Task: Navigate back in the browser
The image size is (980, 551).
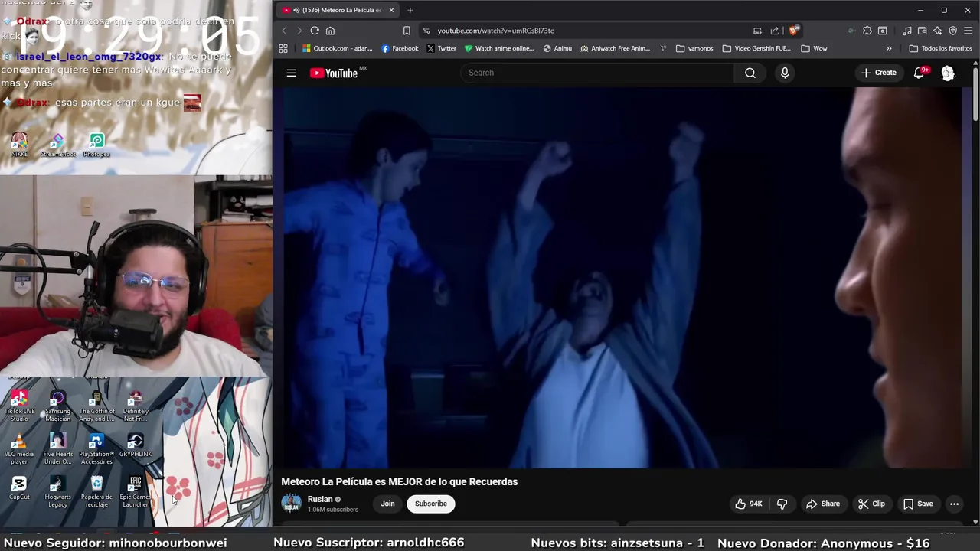Action: click(x=284, y=31)
